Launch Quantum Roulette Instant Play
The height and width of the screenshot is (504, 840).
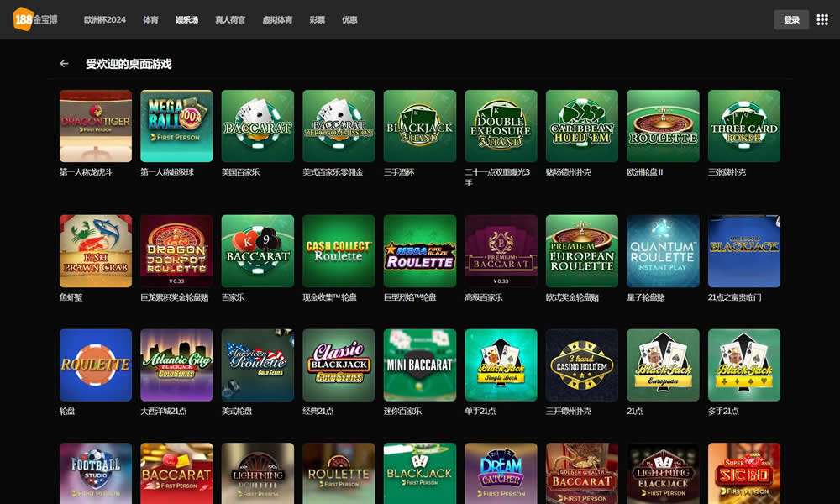tap(663, 251)
